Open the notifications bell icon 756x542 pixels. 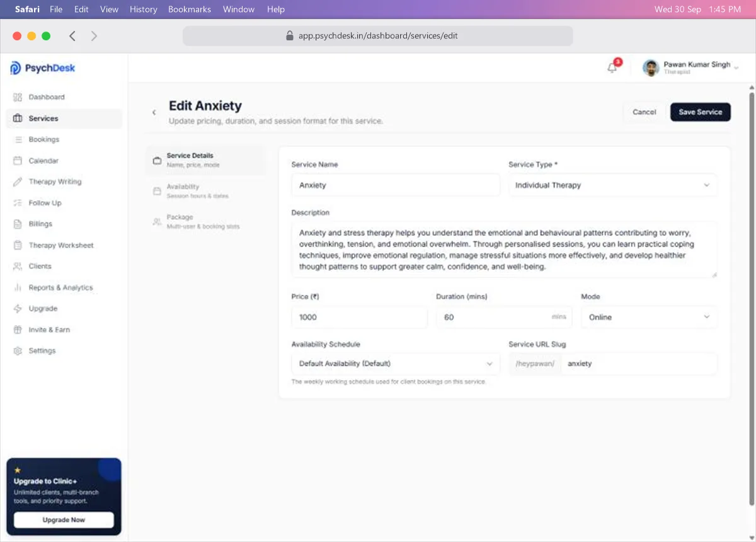[612, 67]
